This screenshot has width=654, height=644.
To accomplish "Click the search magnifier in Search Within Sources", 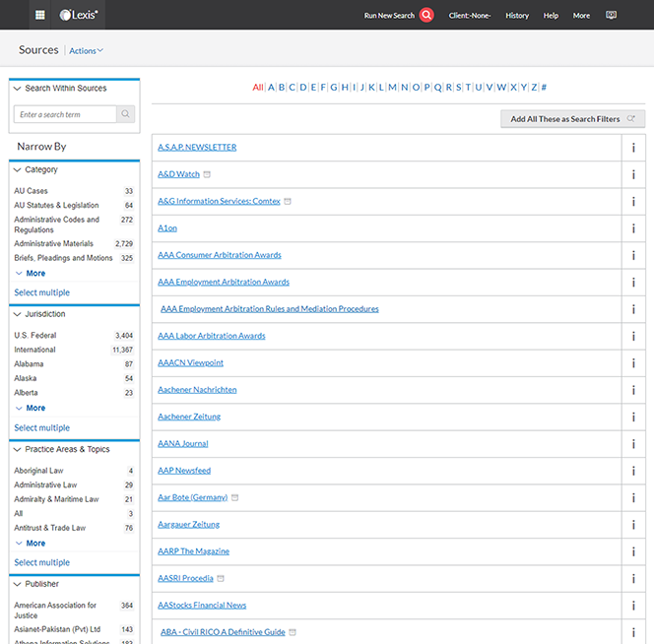I will [125, 114].
